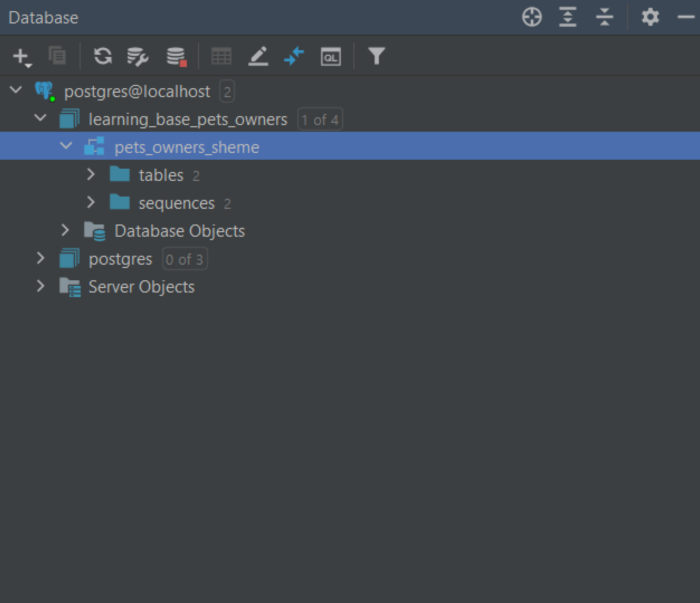Click the pets_owners_sheme schema icon
This screenshot has height=603, width=700.
[x=94, y=146]
